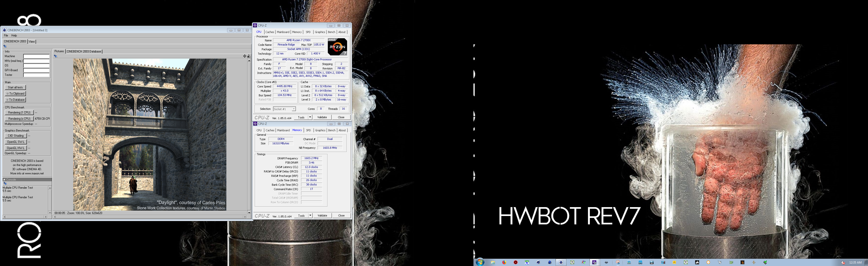The width and height of the screenshot is (868, 266).
Task: Click Validate in CPU-Z Memory window
Action: tap(323, 216)
